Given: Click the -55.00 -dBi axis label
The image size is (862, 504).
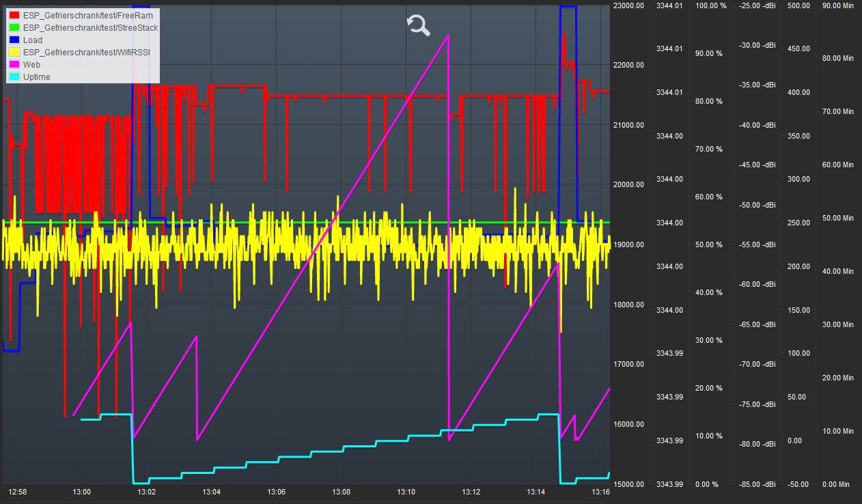Looking at the screenshot, I should pos(757,244).
